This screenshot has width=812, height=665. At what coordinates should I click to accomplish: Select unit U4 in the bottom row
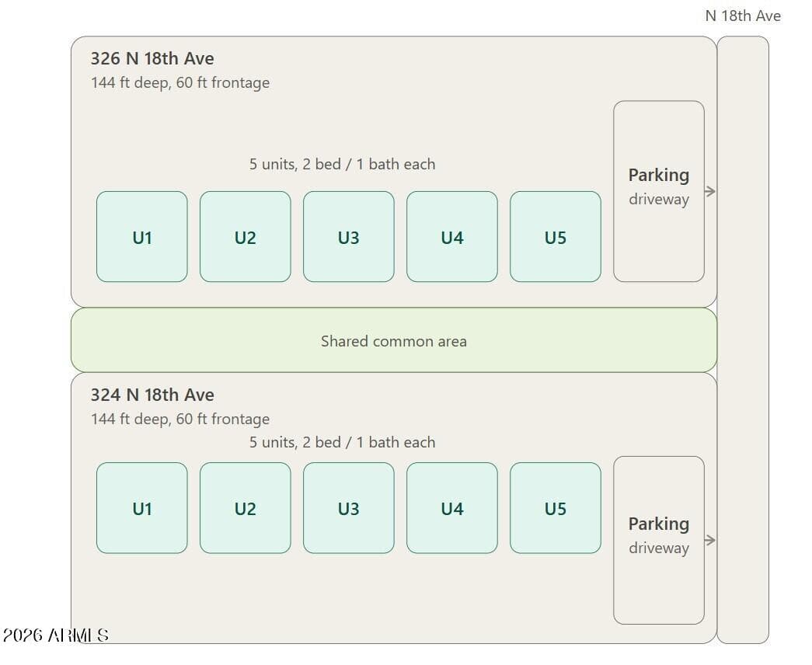[x=452, y=508]
